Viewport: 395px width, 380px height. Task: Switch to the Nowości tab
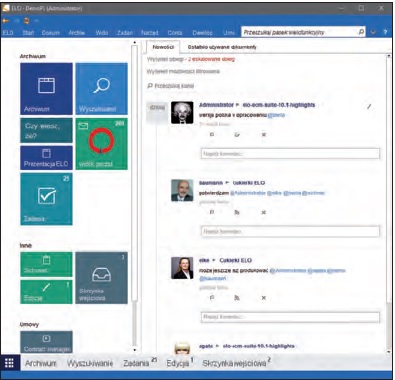[163, 47]
